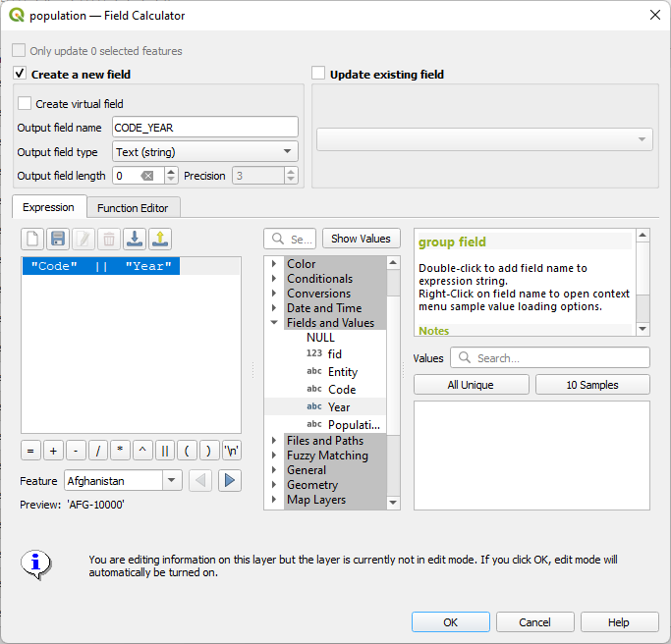Expand the Fuzzy Matching group

click(x=274, y=455)
